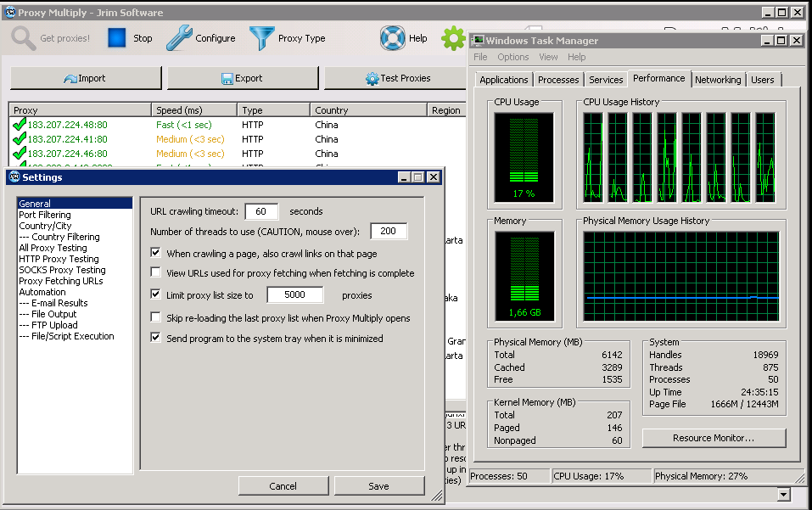Screen dimensions: 812x510
Task: Switch to Networking tab in Task Manager
Action: pos(718,80)
